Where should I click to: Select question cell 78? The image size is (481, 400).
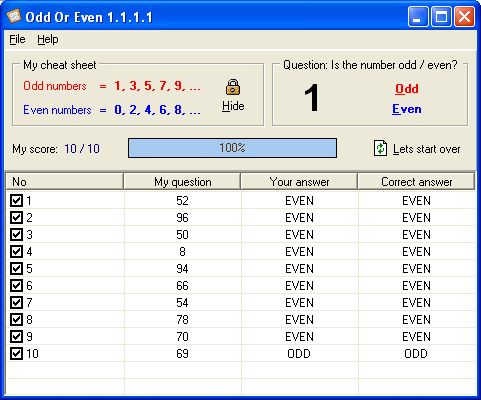click(182, 320)
